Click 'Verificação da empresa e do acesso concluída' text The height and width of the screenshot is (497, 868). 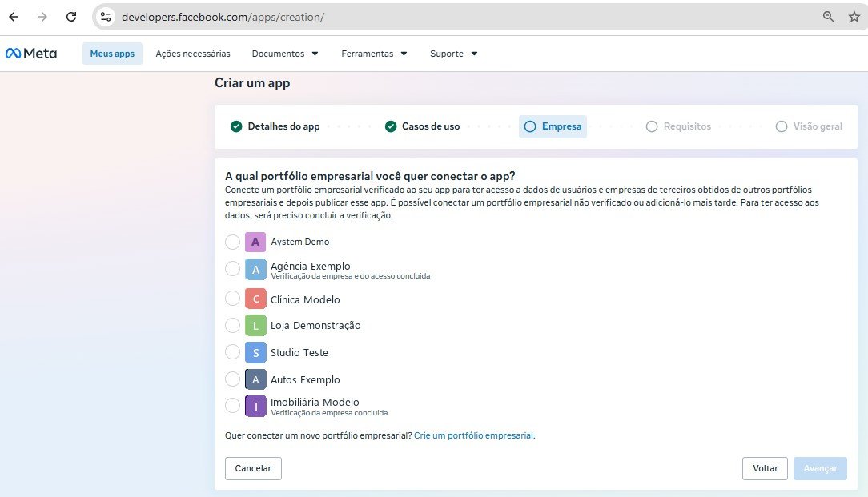click(351, 275)
